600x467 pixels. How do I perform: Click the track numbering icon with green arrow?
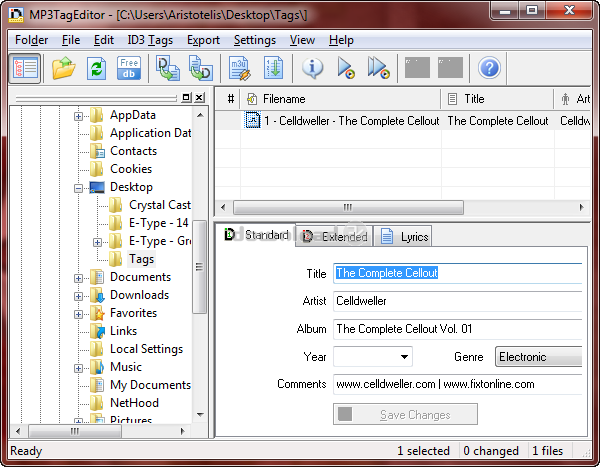273,69
